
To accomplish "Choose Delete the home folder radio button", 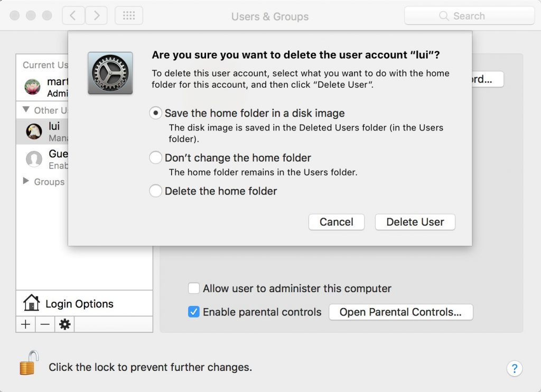I will click(155, 191).
